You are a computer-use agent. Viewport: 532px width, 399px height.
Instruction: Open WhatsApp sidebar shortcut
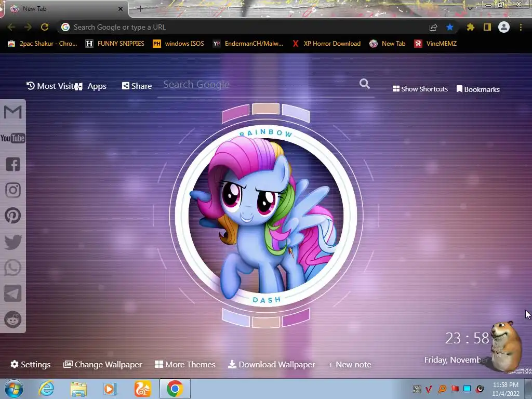(13, 268)
